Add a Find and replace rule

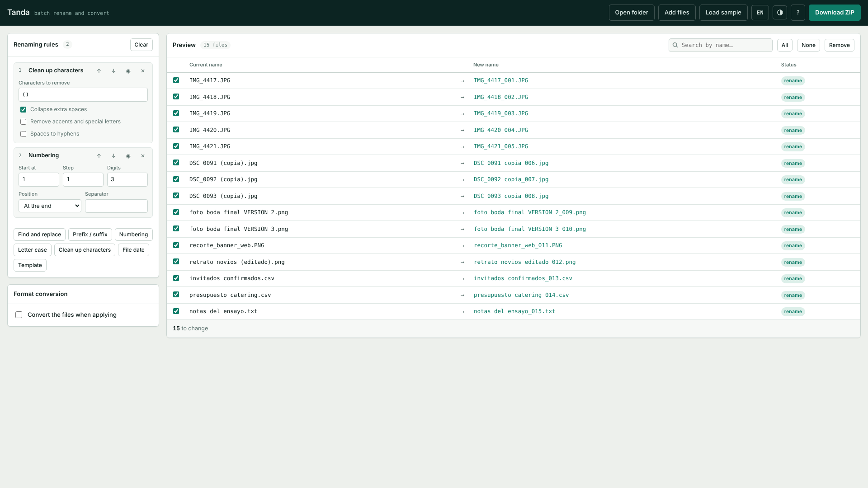[x=39, y=235]
